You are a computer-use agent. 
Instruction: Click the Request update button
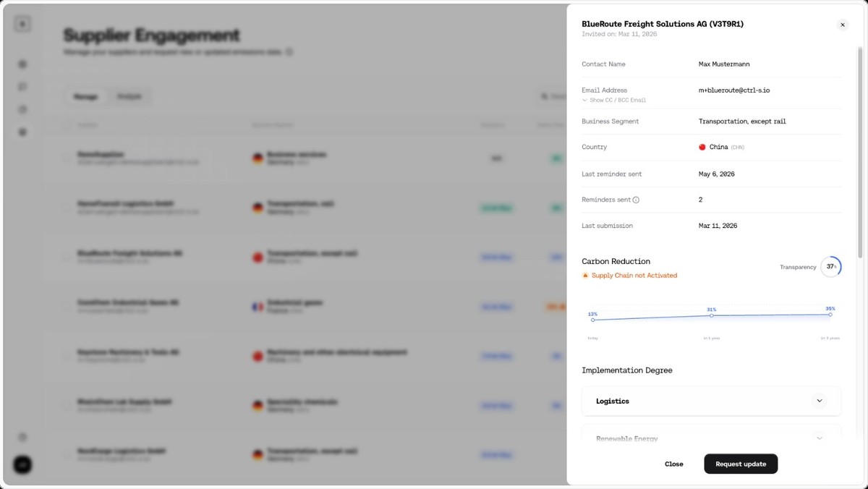point(741,464)
